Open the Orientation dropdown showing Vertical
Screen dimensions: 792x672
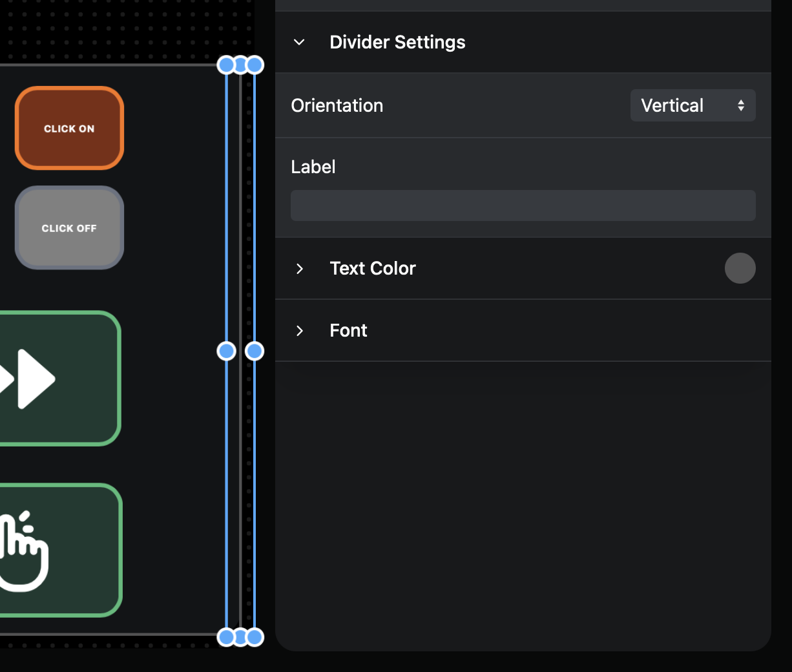[693, 105]
